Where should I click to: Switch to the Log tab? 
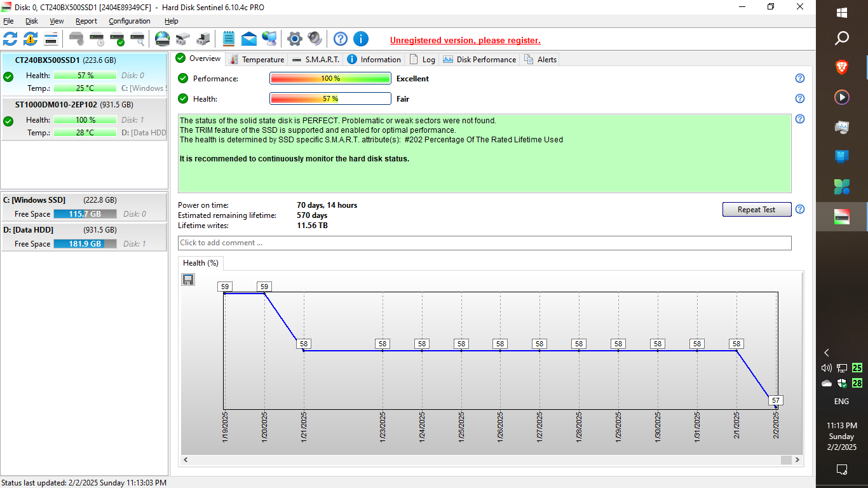coord(423,59)
